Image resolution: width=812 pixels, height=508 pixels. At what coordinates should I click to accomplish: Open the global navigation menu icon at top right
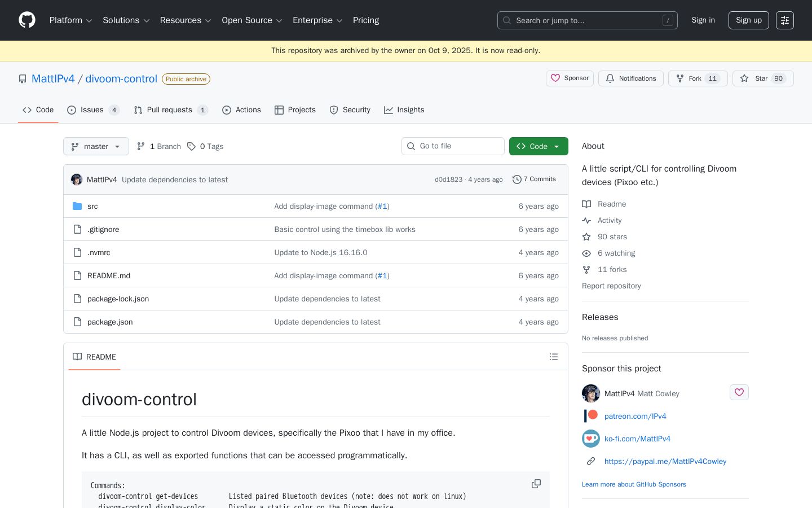(785, 20)
